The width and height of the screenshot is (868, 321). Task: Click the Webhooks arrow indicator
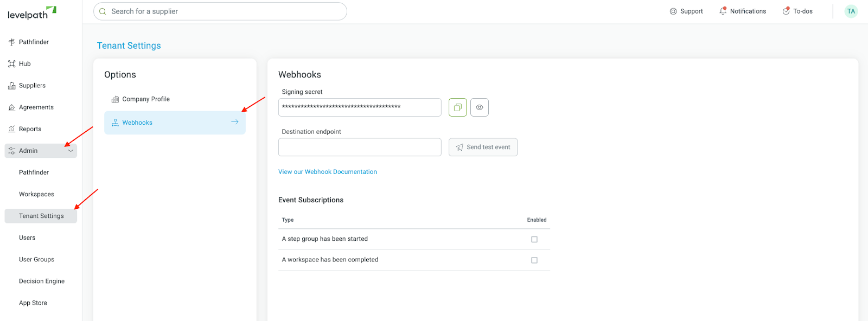tap(234, 122)
